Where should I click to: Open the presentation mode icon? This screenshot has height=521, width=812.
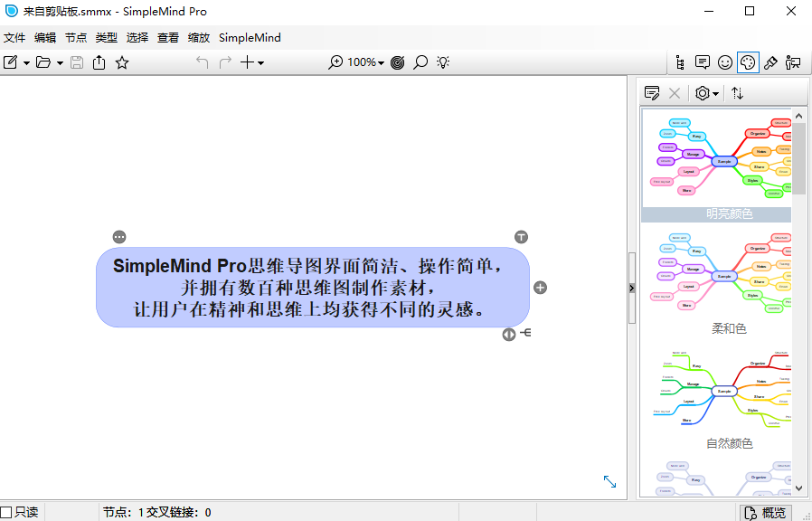793,62
